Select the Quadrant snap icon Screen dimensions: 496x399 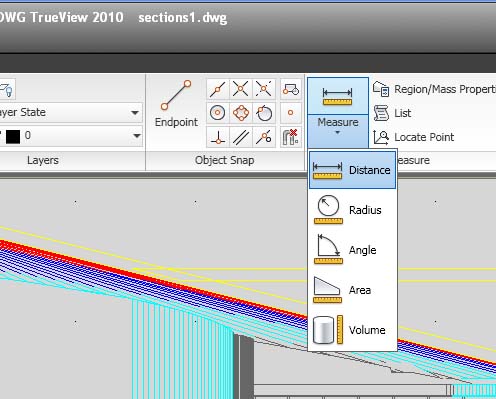click(x=241, y=113)
